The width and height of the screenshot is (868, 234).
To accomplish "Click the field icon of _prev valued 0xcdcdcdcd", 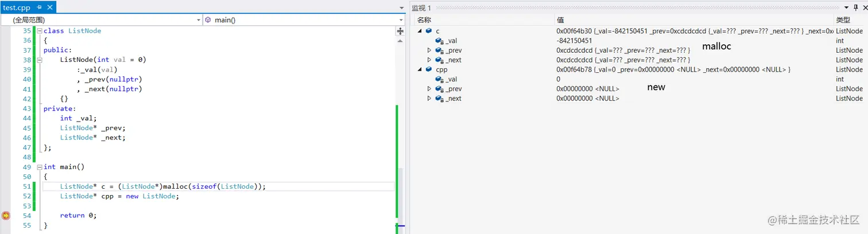I will click(x=439, y=50).
